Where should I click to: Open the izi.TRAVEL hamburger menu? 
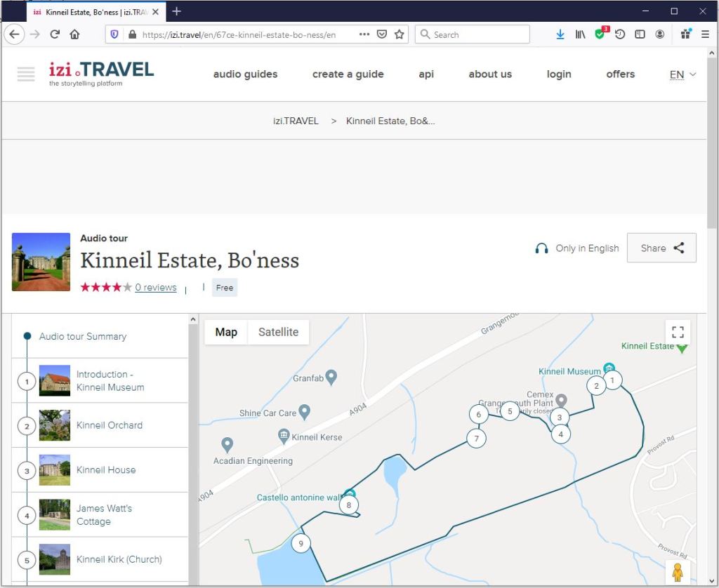point(26,74)
